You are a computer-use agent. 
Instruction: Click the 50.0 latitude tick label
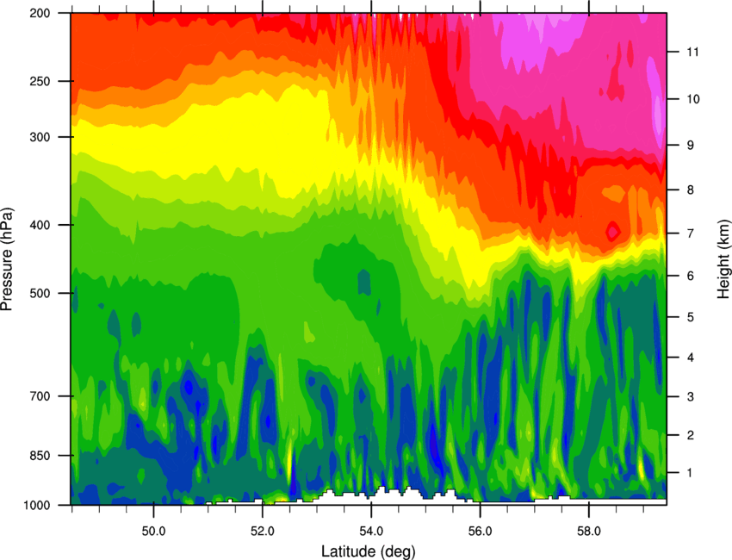pyautogui.click(x=153, y=531)
